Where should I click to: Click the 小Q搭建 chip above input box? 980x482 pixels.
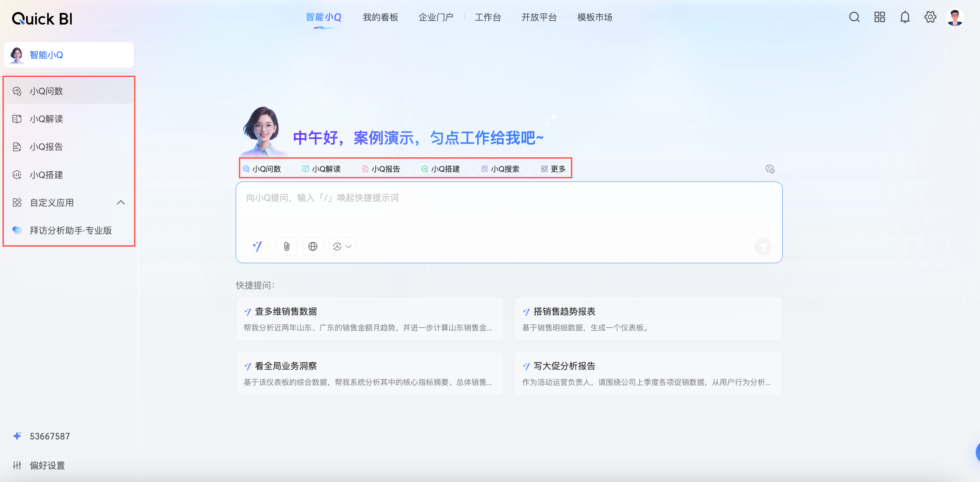[x=441, y=169]
